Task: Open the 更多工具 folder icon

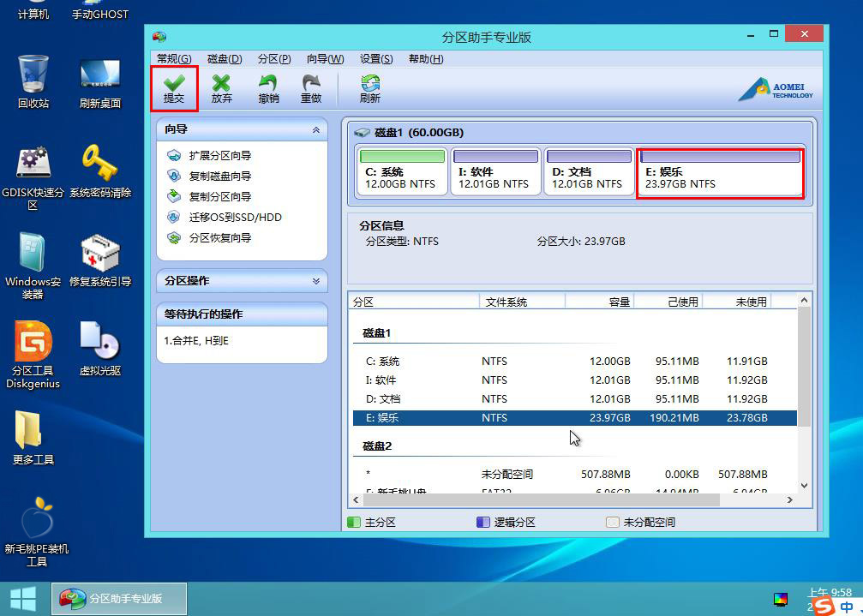Action: 33,438
